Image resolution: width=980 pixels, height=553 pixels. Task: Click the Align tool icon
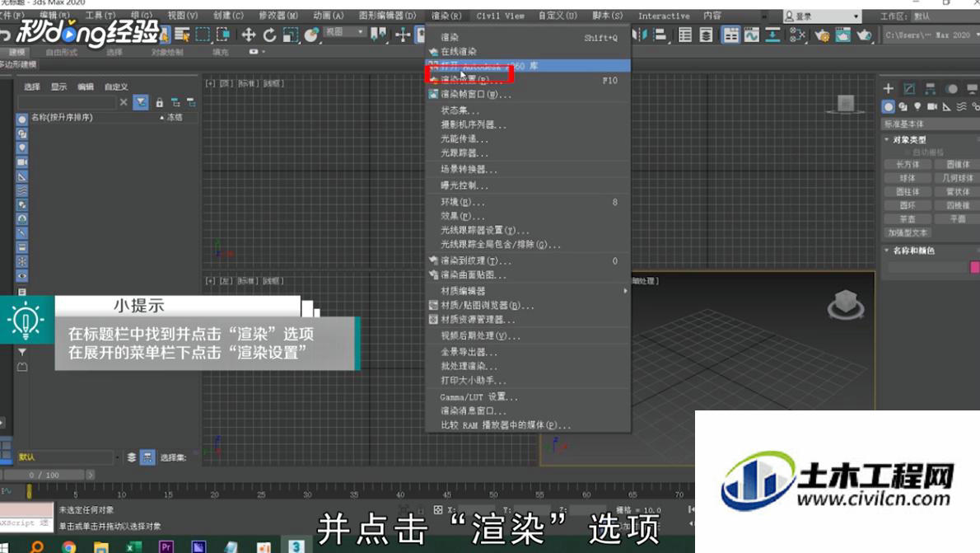tap(660, 35)
